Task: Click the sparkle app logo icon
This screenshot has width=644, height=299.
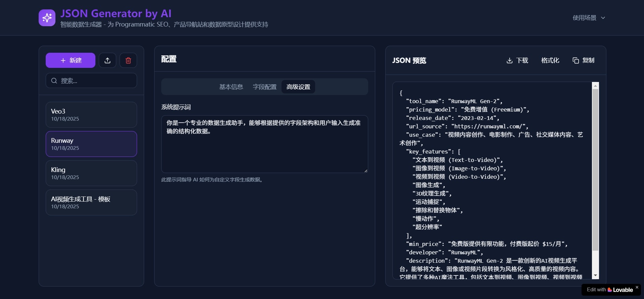Action: pyautogui.click(x=47, y=18)
